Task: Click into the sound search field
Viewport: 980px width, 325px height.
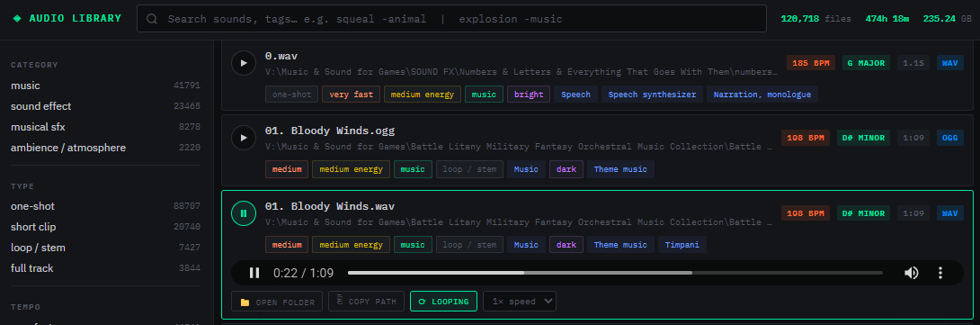Action: 451,19
